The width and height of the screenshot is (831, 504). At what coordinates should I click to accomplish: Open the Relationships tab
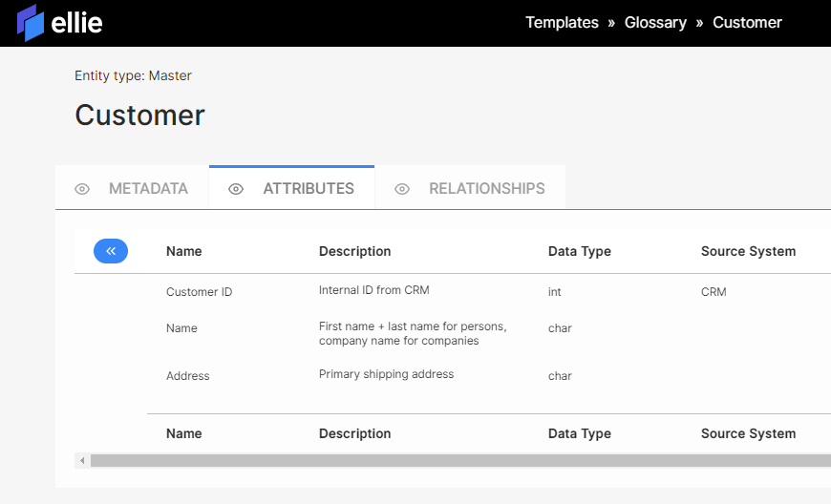click(486, 189)
